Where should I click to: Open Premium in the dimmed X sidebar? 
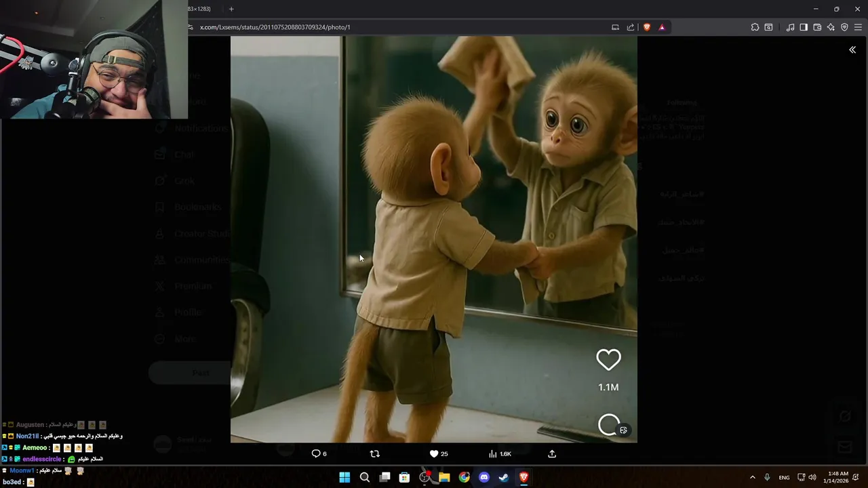tap(183, 286)
